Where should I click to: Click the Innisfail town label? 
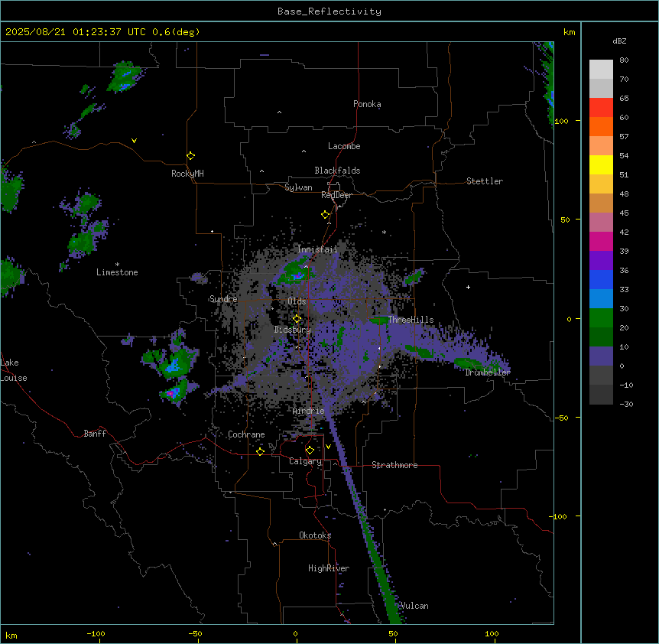[317, 249]
